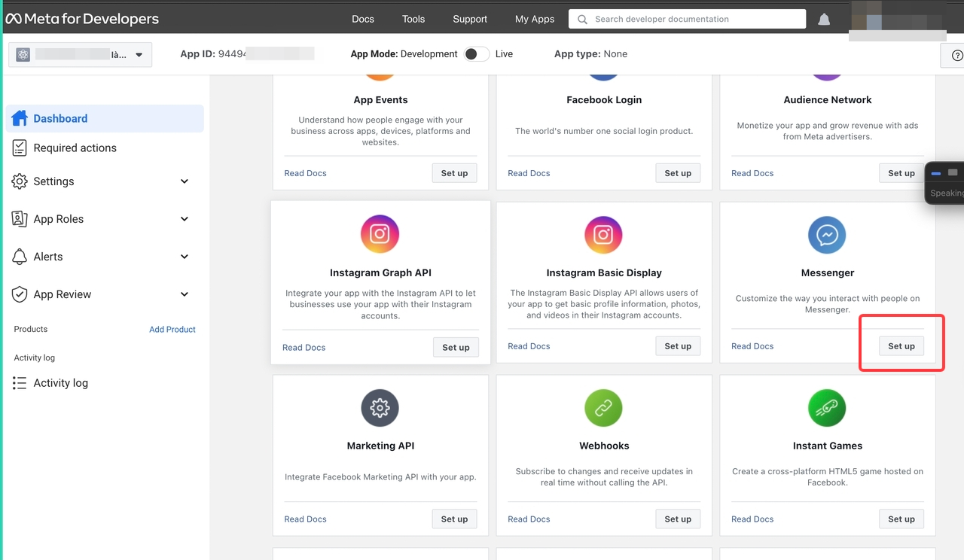Read Docs for Audience Network

click(752, 173)
